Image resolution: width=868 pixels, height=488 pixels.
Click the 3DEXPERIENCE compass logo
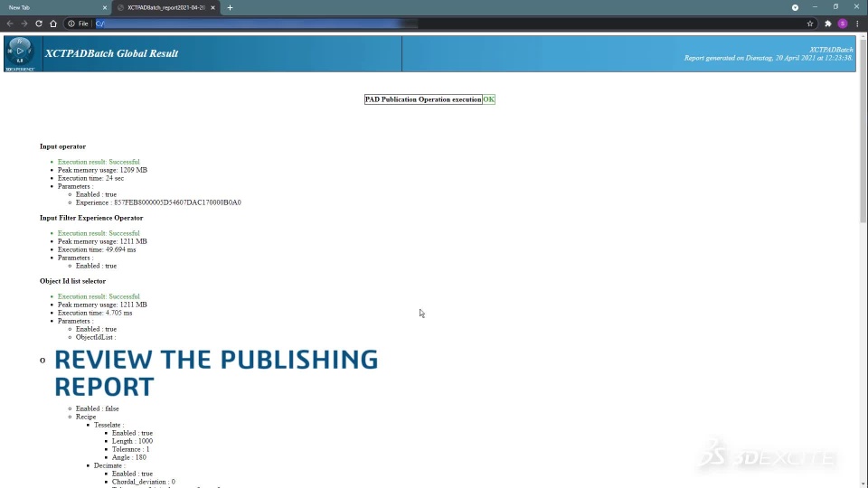pos(21,53)
